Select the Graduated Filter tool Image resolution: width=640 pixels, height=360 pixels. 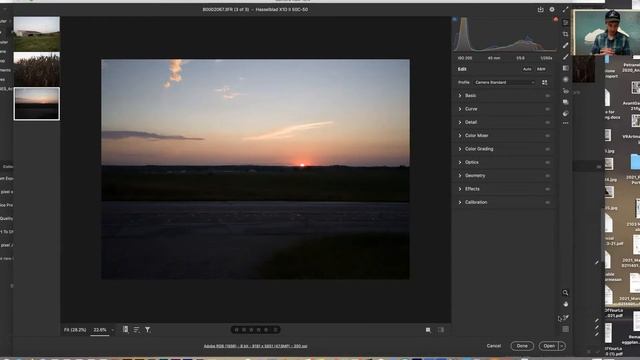(565, 68)
